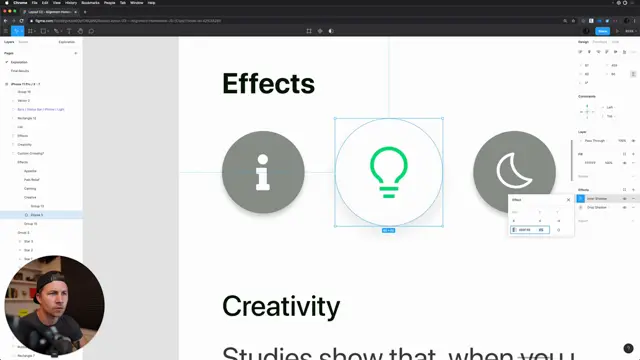The image size is (640, 360).
Task: Collapse the Star 2 layer
Action: (x=20, y=250)
